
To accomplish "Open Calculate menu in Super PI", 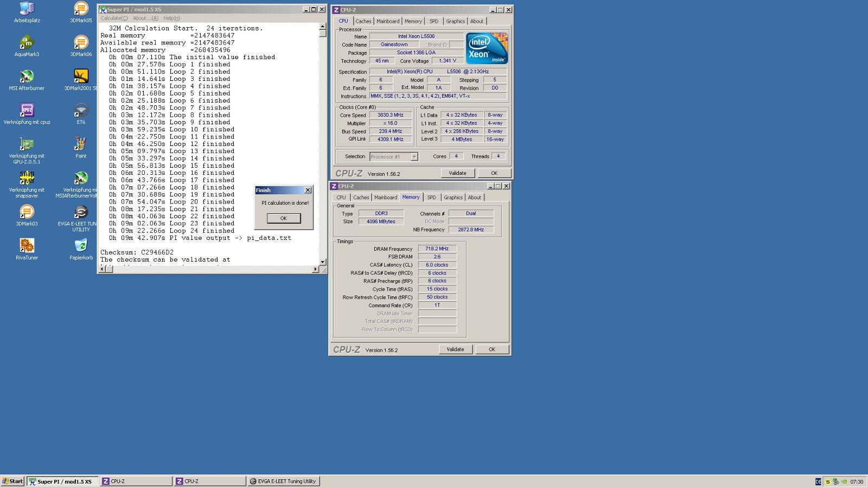I will click(114, 18).
